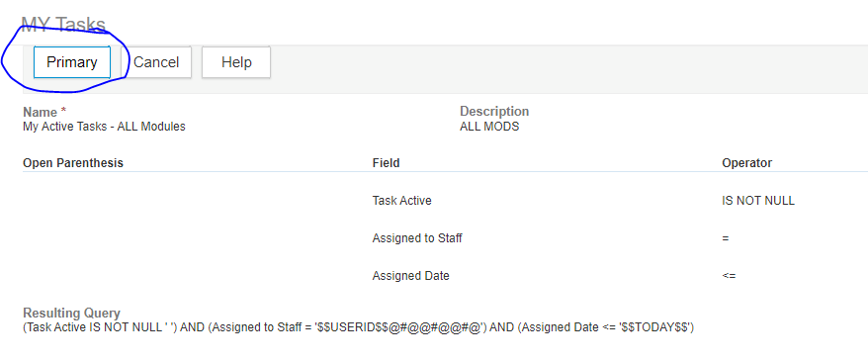Select the MY Tasks page title
Image resolution: width=868 pixels, height=362 pixels.
(x=63, y=25)
